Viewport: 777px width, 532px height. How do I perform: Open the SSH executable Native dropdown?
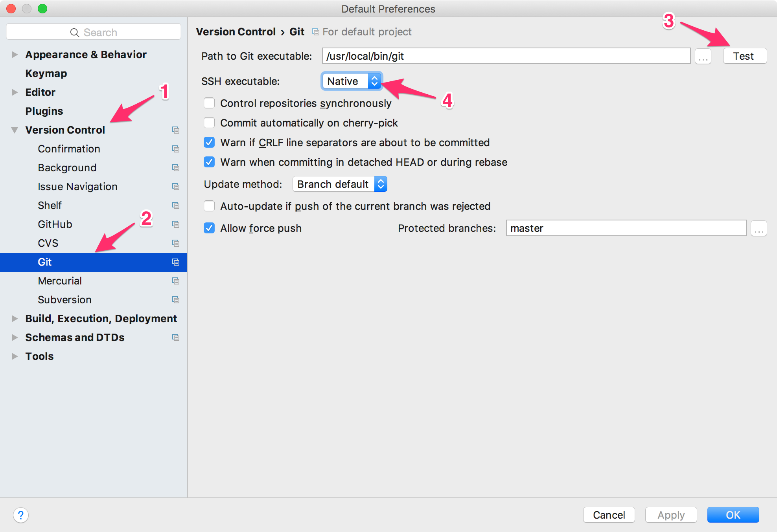[x=352, y=81]
